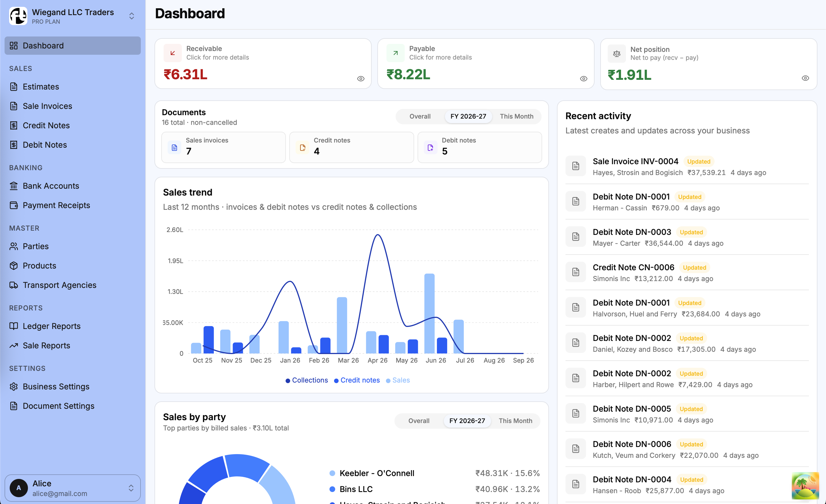Viewport: 826px width, 504px height.
Task: Click the Business Settings gear icon
Action: tap(14, 387)
